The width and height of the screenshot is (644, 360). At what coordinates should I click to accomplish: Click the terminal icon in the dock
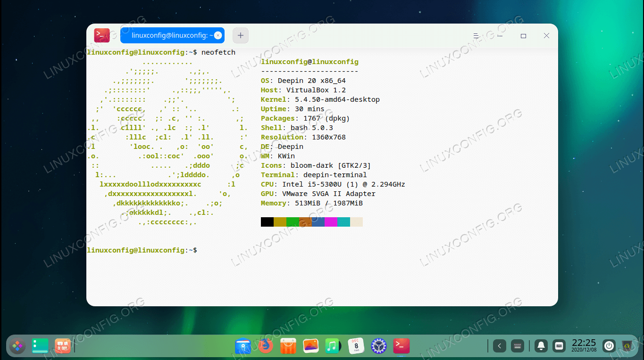(401, 346)
